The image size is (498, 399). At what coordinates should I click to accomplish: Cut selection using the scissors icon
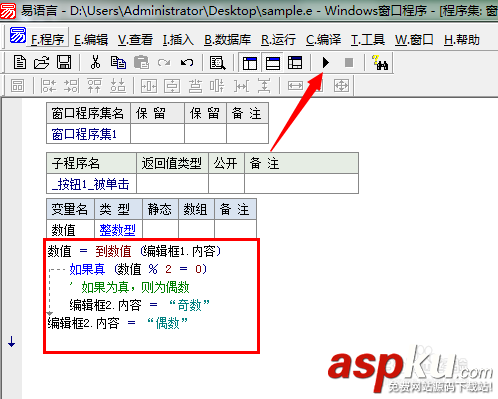[x=95, y=62]
